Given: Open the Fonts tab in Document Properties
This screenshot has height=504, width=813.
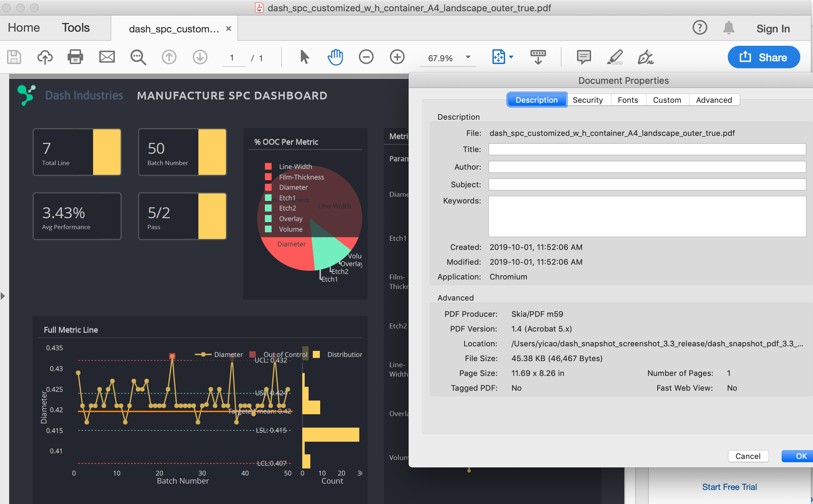Looking at the screenshot, I should tap(628, 100).
